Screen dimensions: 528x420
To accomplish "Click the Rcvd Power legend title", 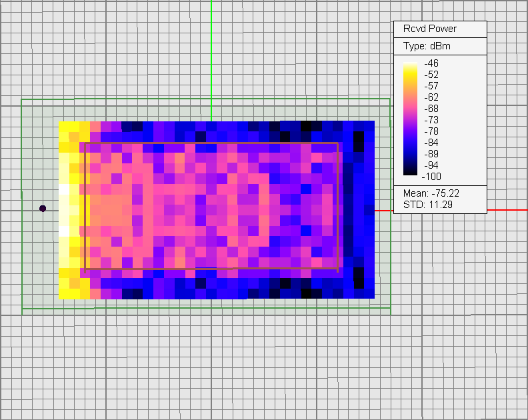I will 430,29.
